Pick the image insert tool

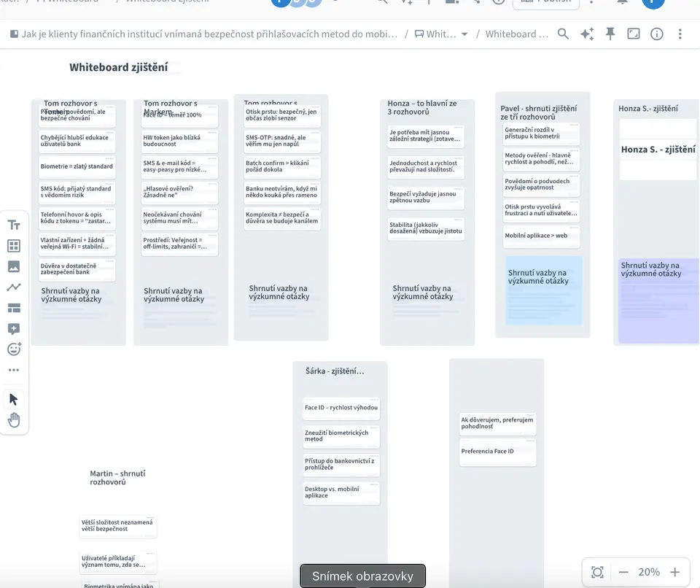click(14, 266)
